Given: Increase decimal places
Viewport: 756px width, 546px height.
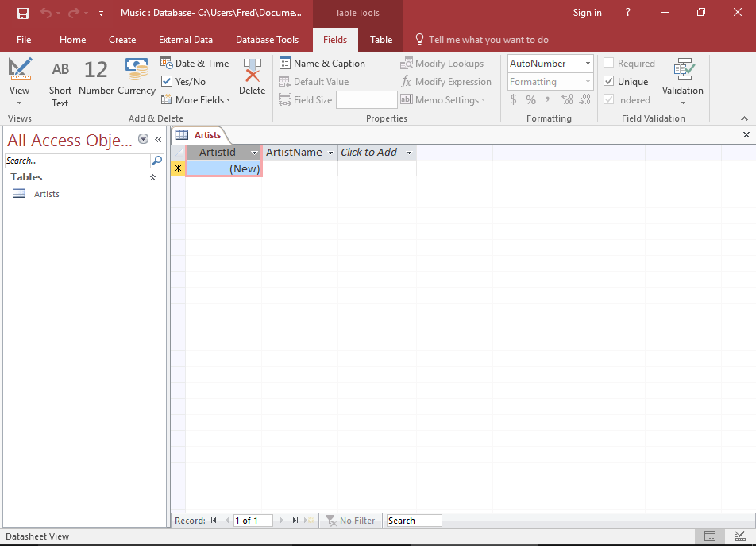Looking at the screenshot, I should (x=568, y=100).
